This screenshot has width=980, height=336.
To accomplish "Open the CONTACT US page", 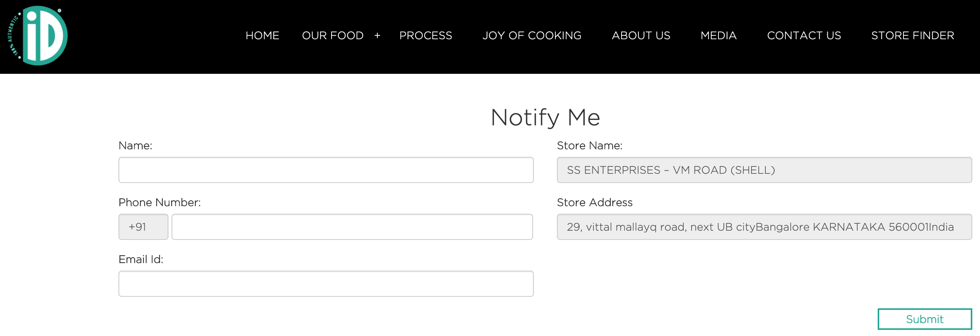I will (804, 36).
